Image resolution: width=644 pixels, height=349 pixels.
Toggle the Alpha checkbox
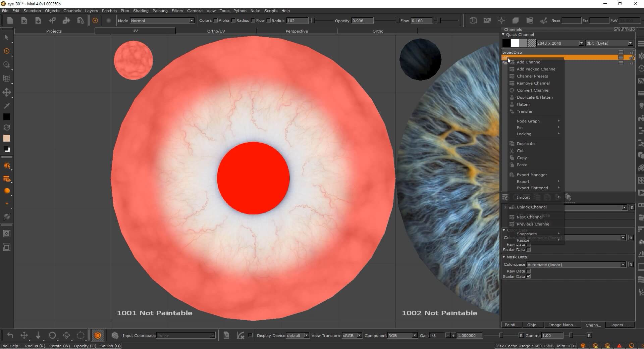coord(216,20)
